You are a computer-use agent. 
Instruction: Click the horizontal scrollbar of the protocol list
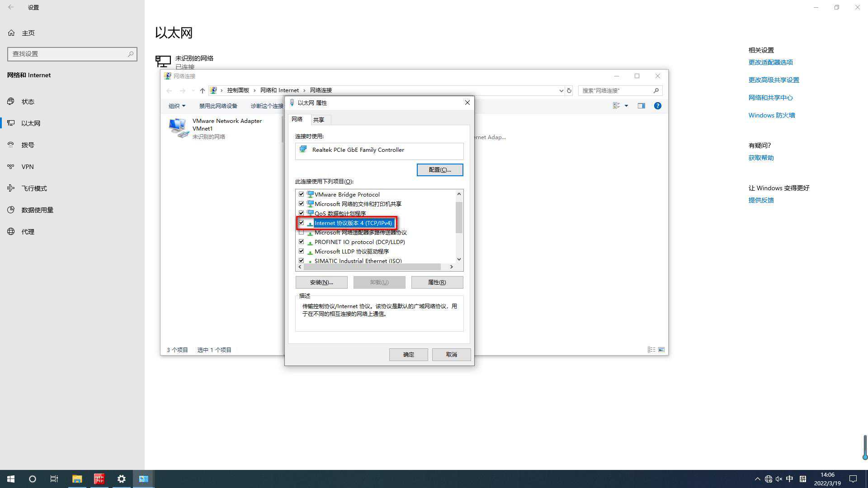[372, 267]
